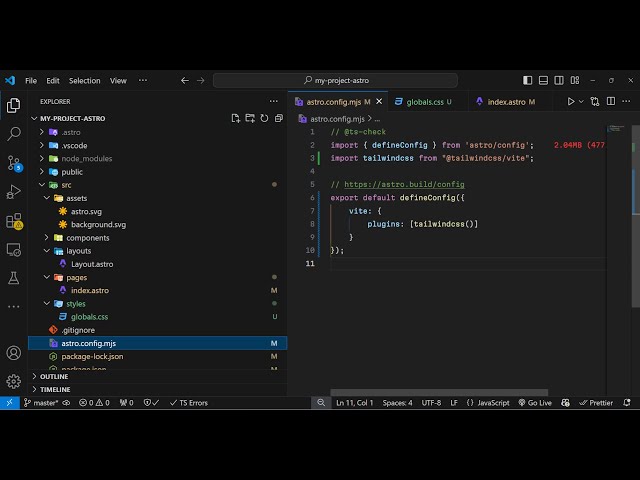Go forward in navigation history
Image resolution: width=640 pixels, height=480 pixels.
(200, 80)
